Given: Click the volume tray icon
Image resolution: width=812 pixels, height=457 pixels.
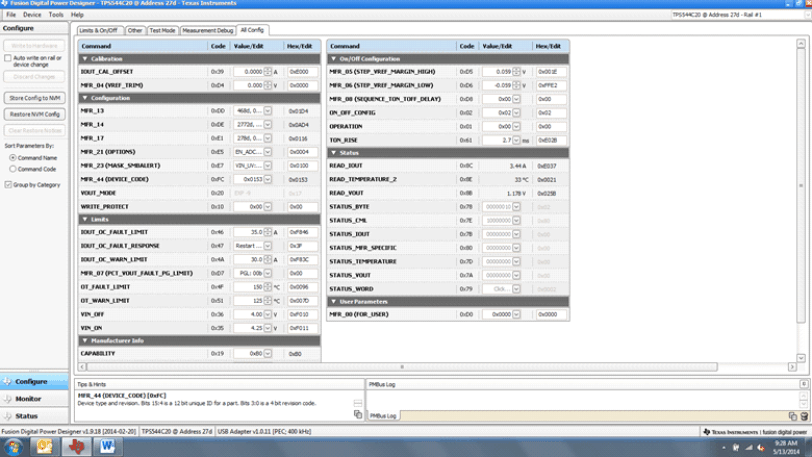Looking at the screenshot, I should tap(761, 448).
